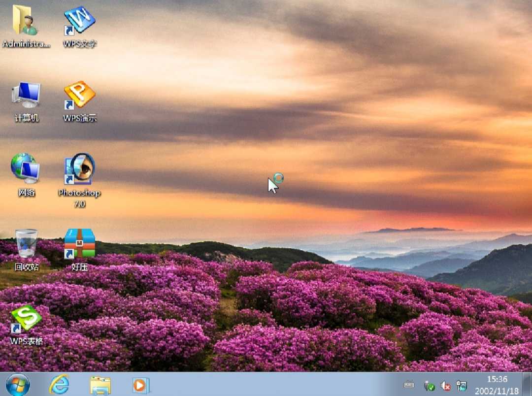Click the keyboard input indicator in tray
Image resolution: width=532 pixels, height=396 pixels.
point(409,385)
